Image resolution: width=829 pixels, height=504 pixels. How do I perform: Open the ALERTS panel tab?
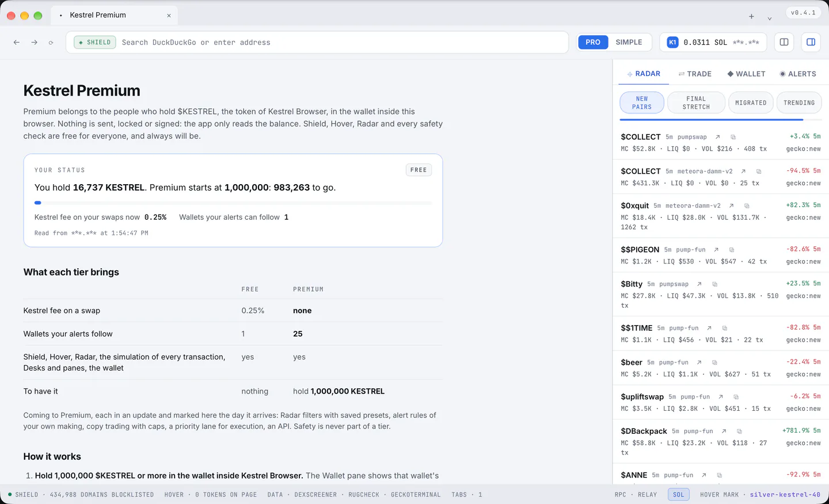click(x=798, y=74)
